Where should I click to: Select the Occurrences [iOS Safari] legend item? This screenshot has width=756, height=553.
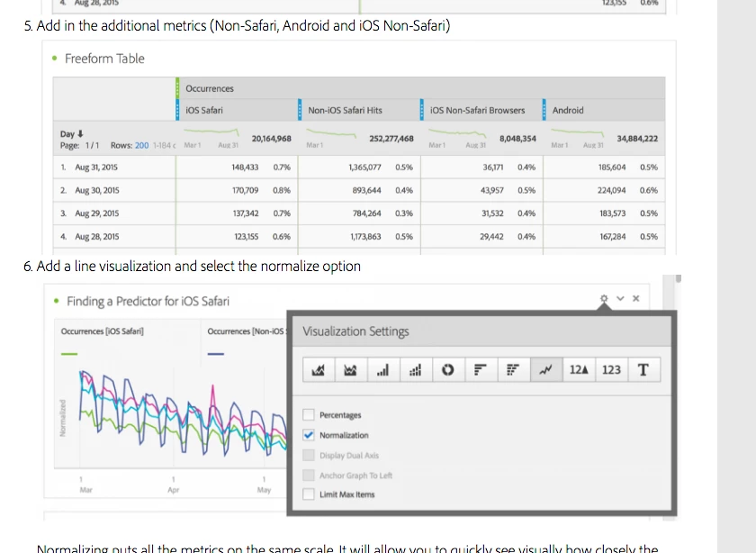[103, 331]
